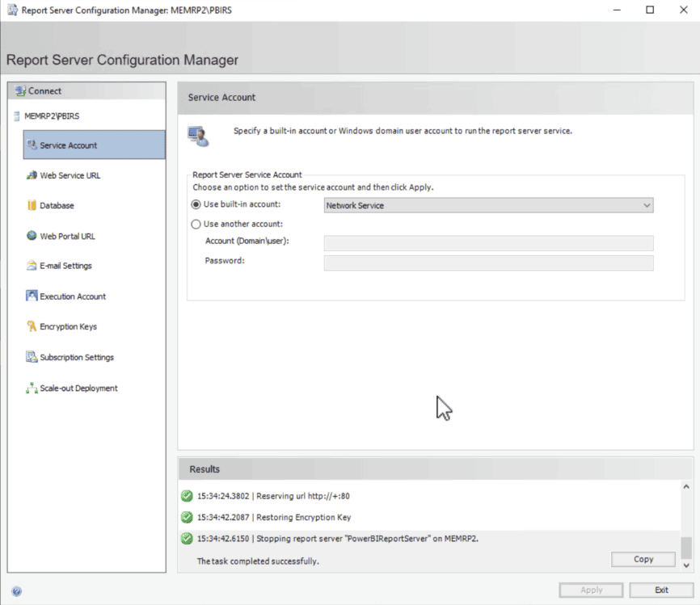Click the title bar application icon
This screenshot has width=700, height=605.
click(x=12, y=10)
